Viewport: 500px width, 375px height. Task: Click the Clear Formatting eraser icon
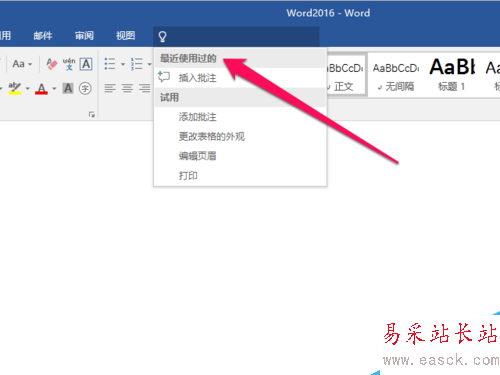click(x=52, y=64)
